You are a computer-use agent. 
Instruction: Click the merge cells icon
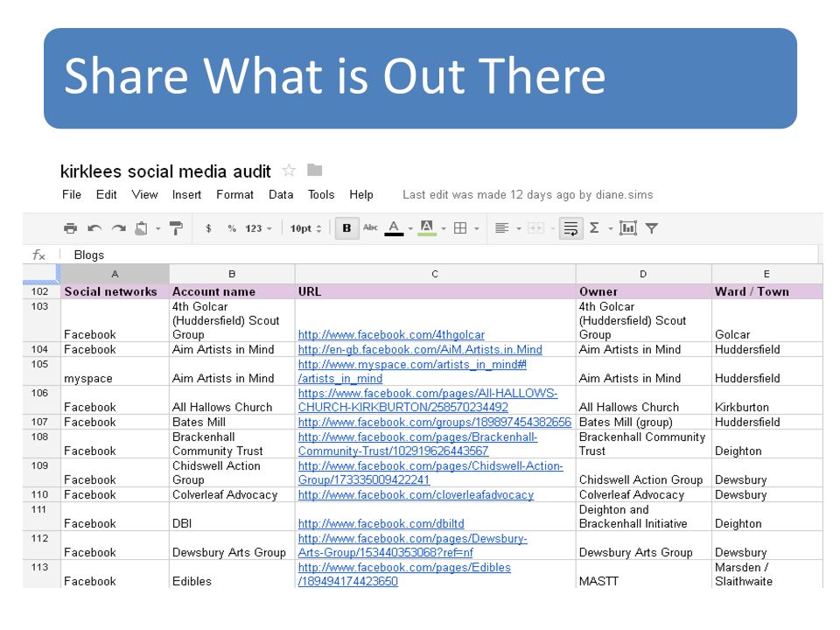[535, 228]
